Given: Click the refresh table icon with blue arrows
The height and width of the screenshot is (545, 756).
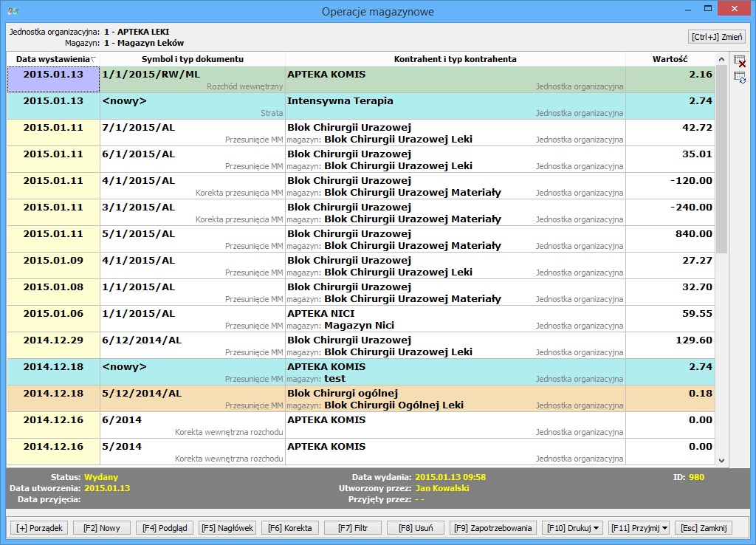Looking at the screenshot, I should point(740,78).
